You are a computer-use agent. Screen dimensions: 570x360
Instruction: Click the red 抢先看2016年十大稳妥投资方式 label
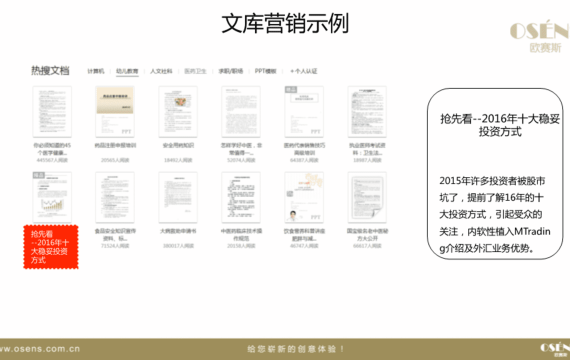coord(51,247)
